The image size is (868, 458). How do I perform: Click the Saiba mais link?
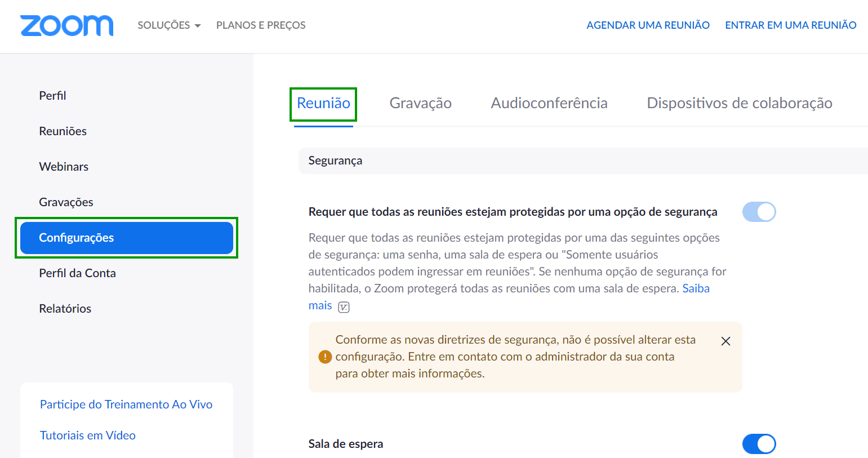696,288
